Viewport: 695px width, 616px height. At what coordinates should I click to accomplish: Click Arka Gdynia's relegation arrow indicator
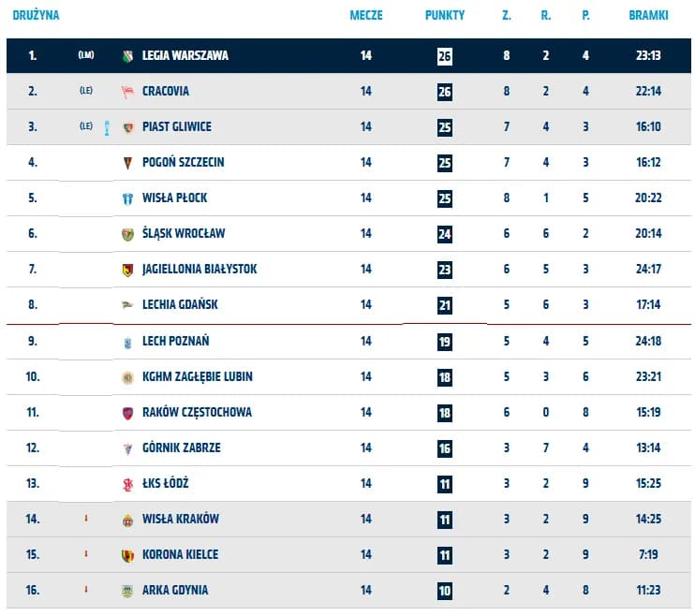pos(86,590)
